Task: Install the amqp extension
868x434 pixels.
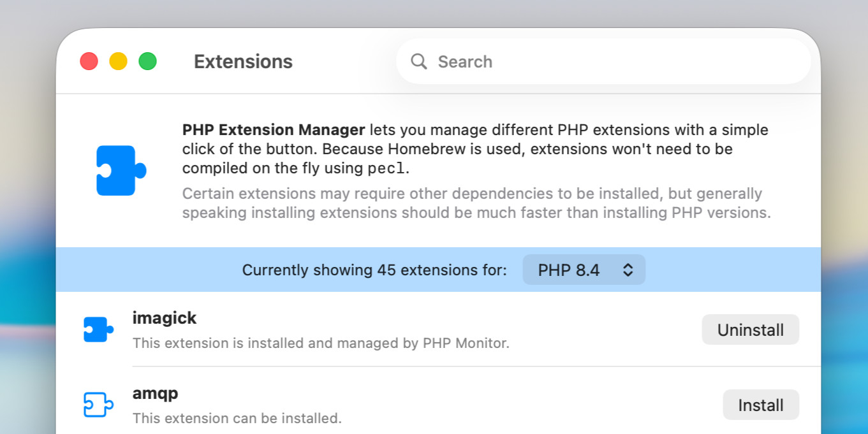Action: pos(760,405)
